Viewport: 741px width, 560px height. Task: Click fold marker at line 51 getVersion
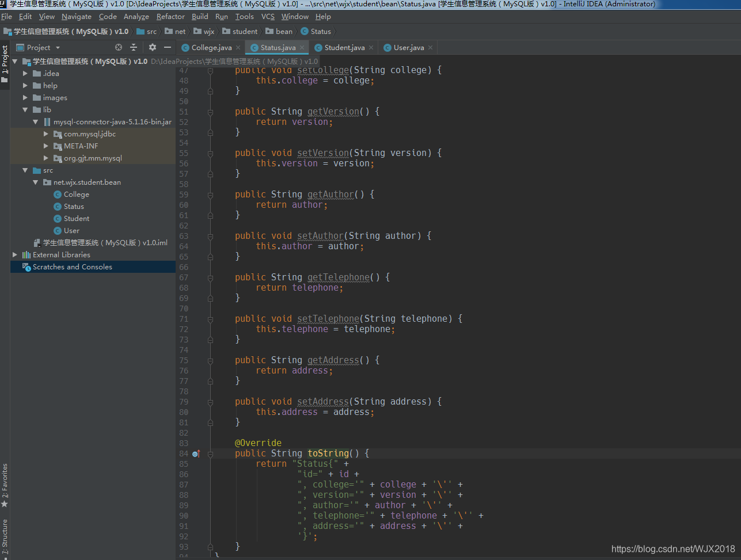click(x=210, y=112)
